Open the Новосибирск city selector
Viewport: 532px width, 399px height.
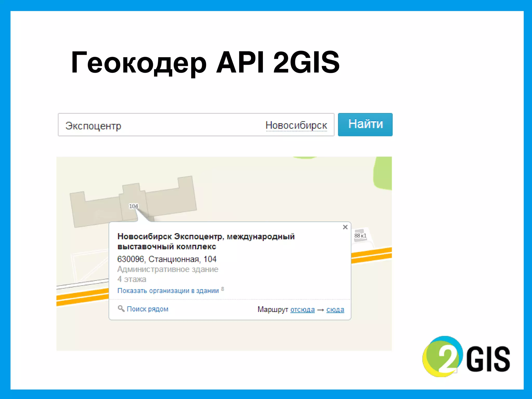[x=296, y=125]
